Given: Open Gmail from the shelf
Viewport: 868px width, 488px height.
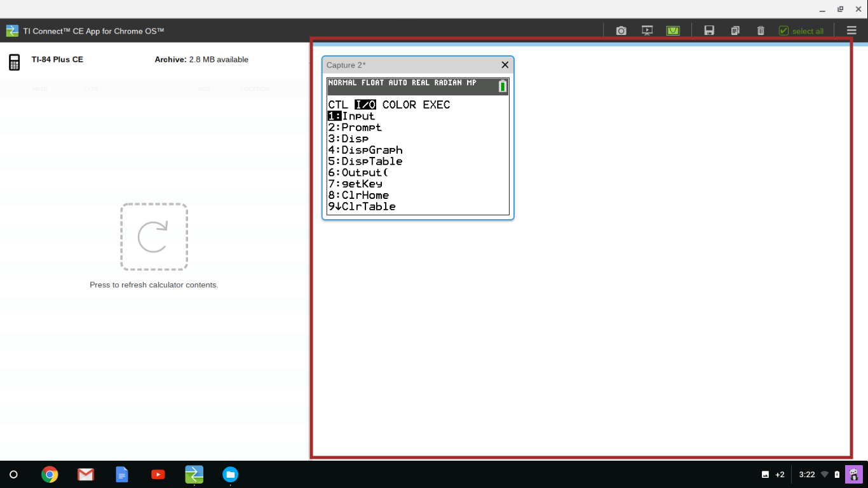Looking at the screenshot, I should click(x=86, y=475).
